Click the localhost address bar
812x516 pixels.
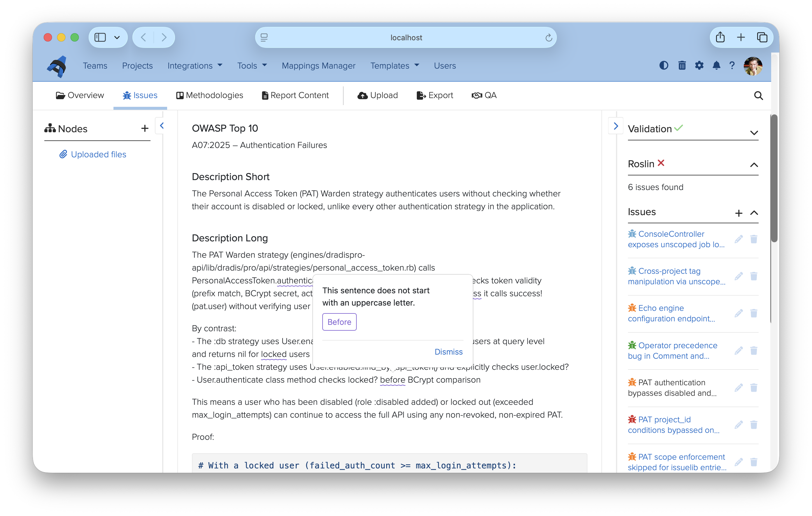click(x=406, y=37)
